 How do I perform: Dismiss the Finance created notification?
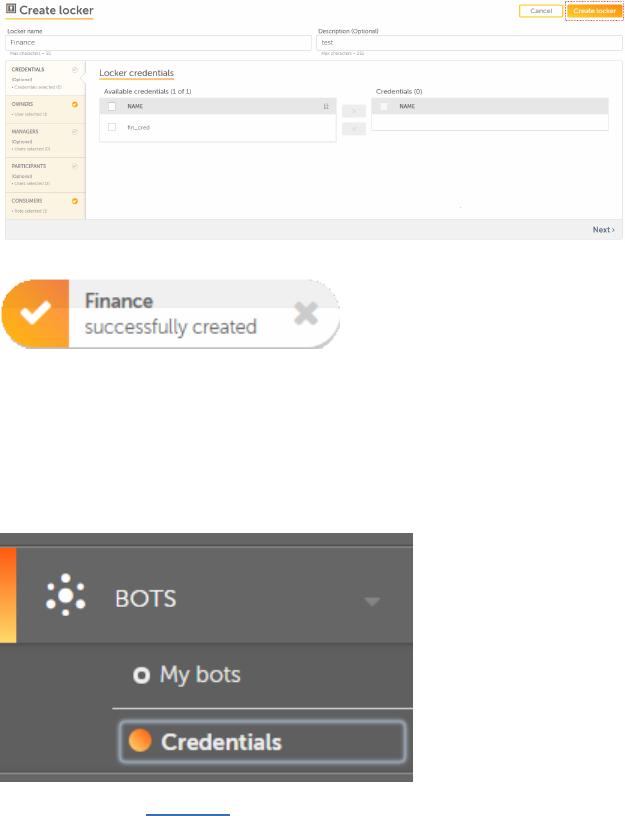click(306, 313)
